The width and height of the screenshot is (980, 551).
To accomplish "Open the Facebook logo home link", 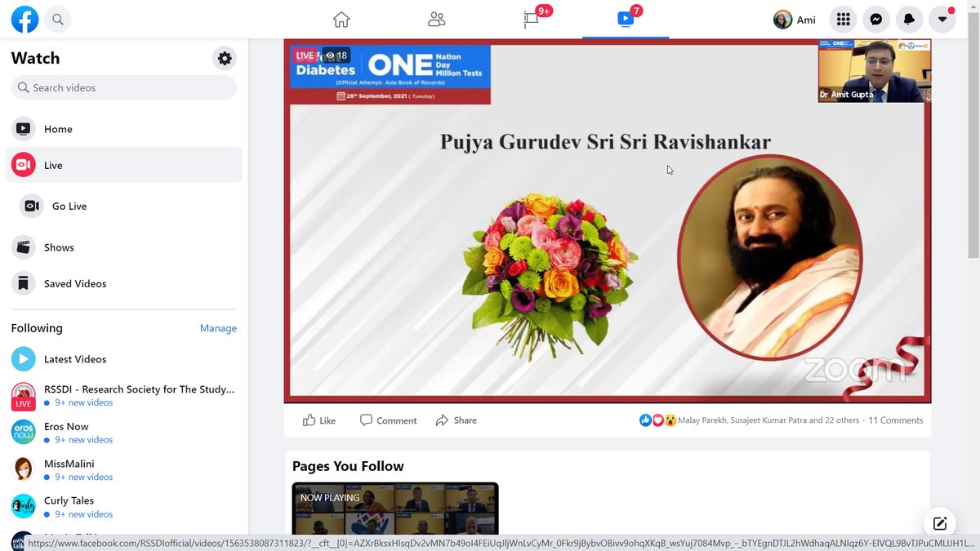I will pyautogui.click(x=24, y=19).
